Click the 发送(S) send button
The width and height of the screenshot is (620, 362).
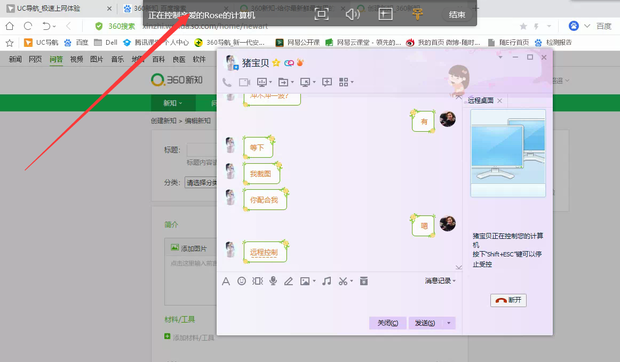(x=425, y=323)
